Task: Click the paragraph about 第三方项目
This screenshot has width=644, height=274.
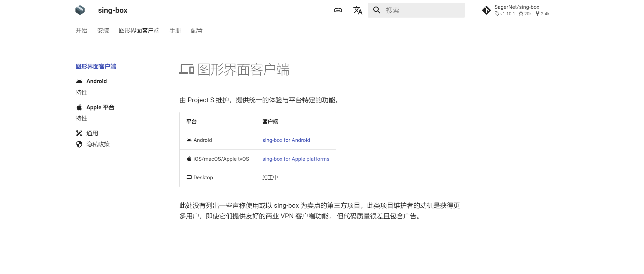Action: pyautogui.click(x=319, y=211)
